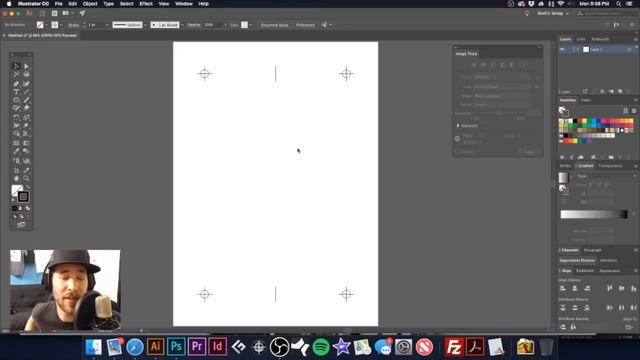640x360 pixels.
Task: Select the Direct Selection tool
Action: (x=27, y=66)
